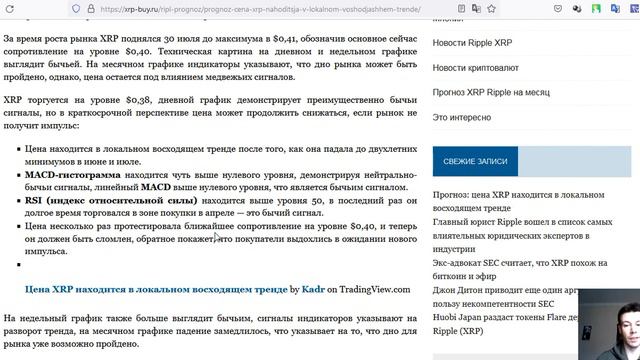Image resolution: width=640 pixels, height=360 pixels.
Task: Open post Huobi Japan раздаст токены Flare
Action: (x=505, y=324)
